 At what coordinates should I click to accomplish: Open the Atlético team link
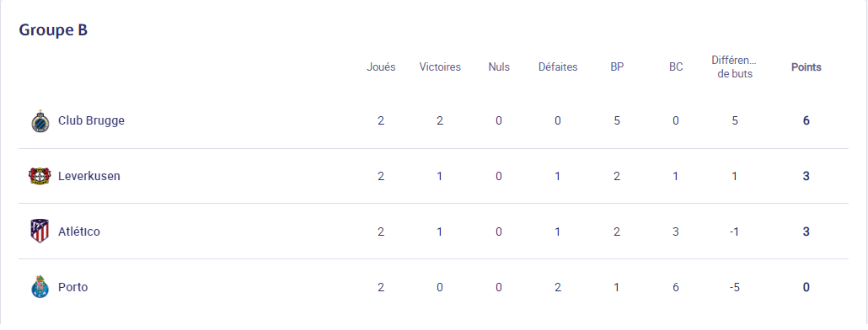79,231
